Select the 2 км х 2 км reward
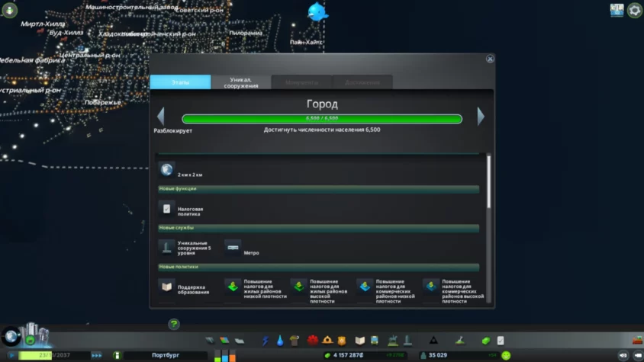This screenshot has width=644, height=362. click(181, 170)
